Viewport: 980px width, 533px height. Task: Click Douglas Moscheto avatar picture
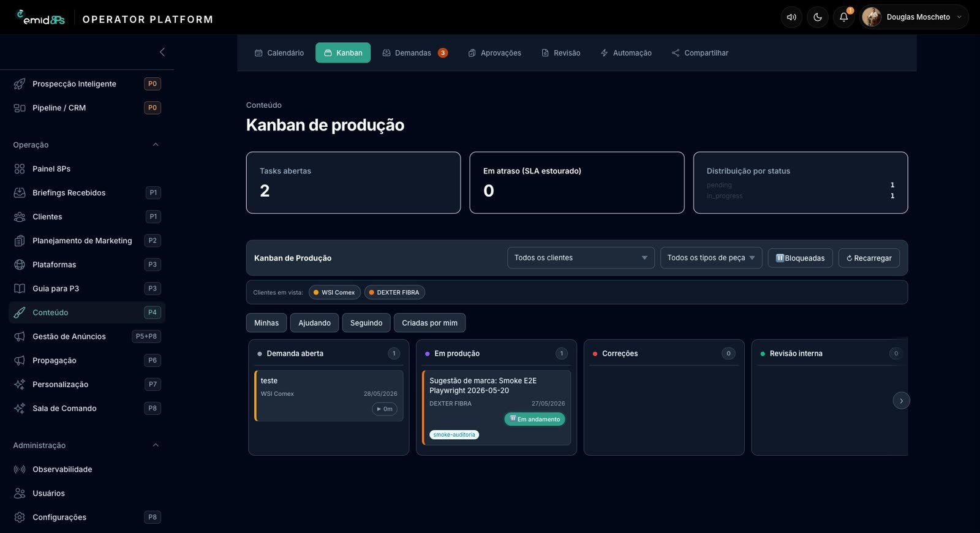(x=872, y=17)
